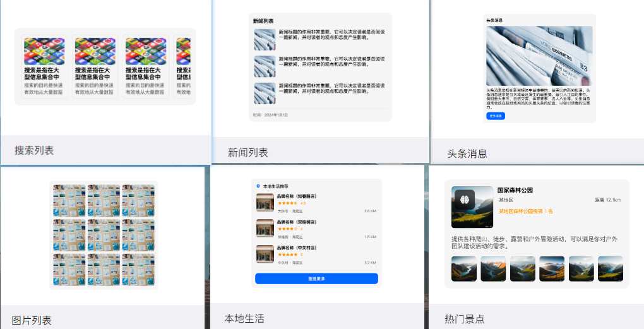
Task: Click the 国家森林公园 title
Action: pos(515,189)
